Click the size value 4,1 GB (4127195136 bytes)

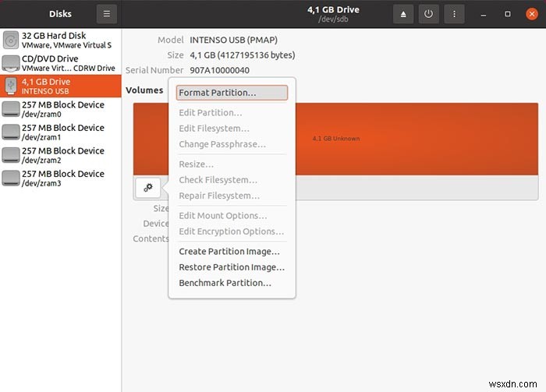pos(243,55)
